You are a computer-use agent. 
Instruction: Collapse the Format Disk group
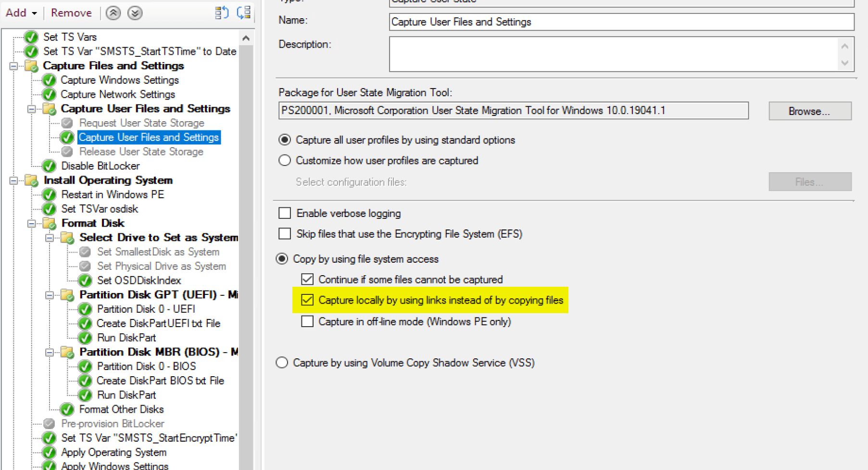31,223
